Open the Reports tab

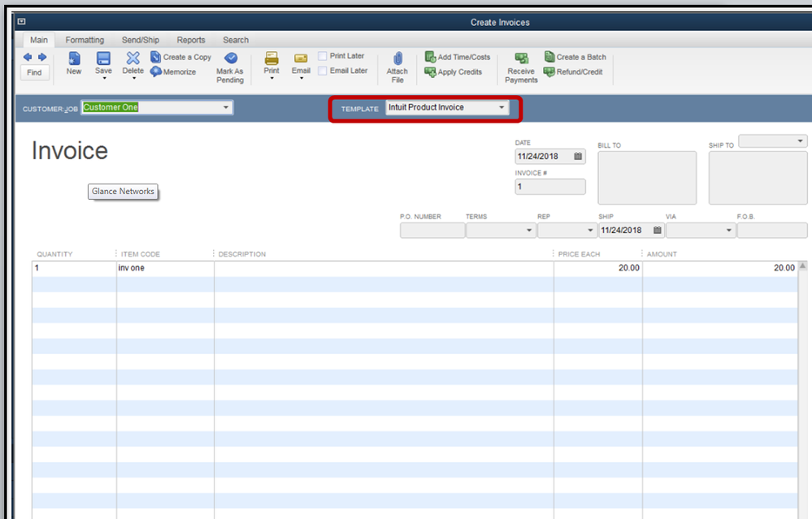click(x=191, y=40)
